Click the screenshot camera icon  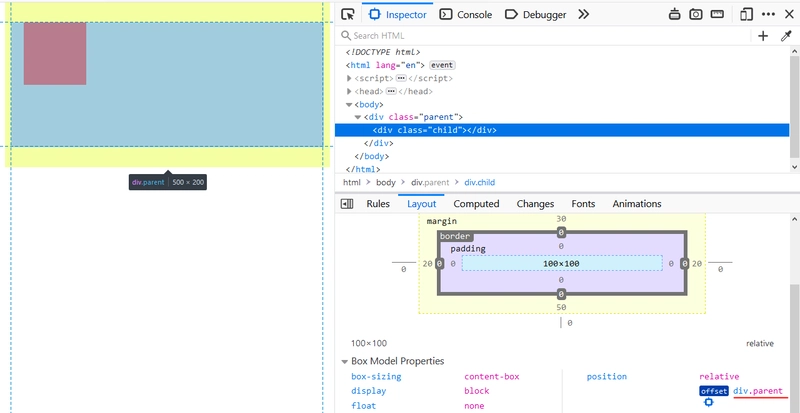695,15
